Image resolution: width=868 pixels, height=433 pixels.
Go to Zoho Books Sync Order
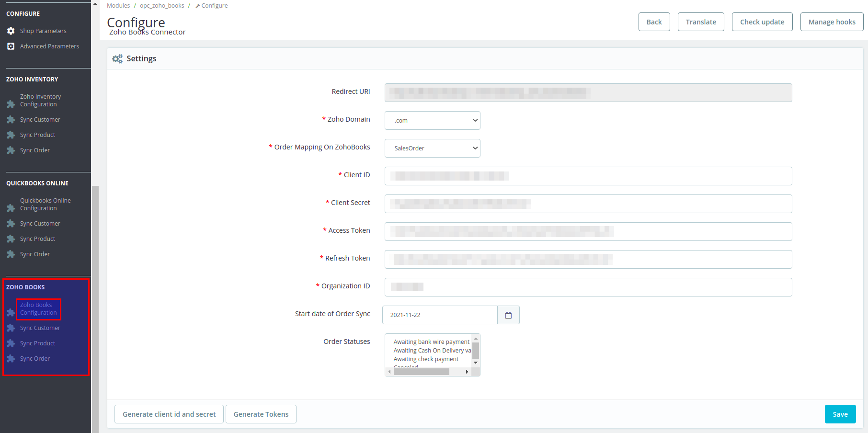[x=35, y=359]
